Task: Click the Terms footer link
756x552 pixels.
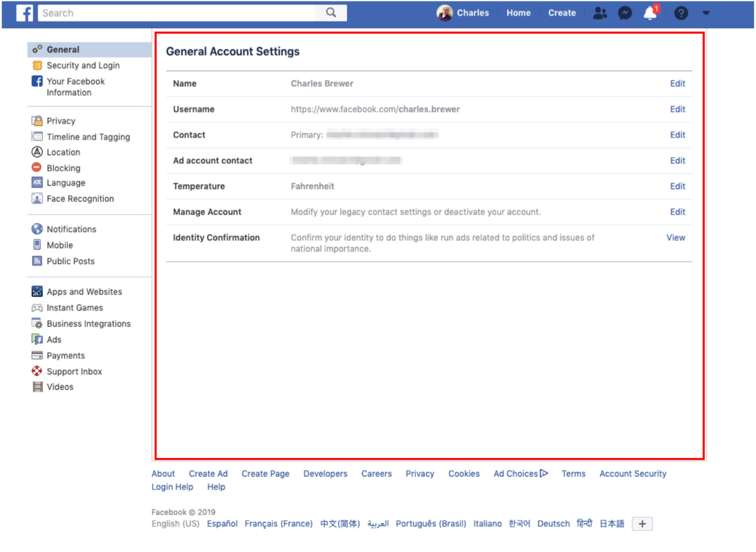Action: click(x=573, y=474)
